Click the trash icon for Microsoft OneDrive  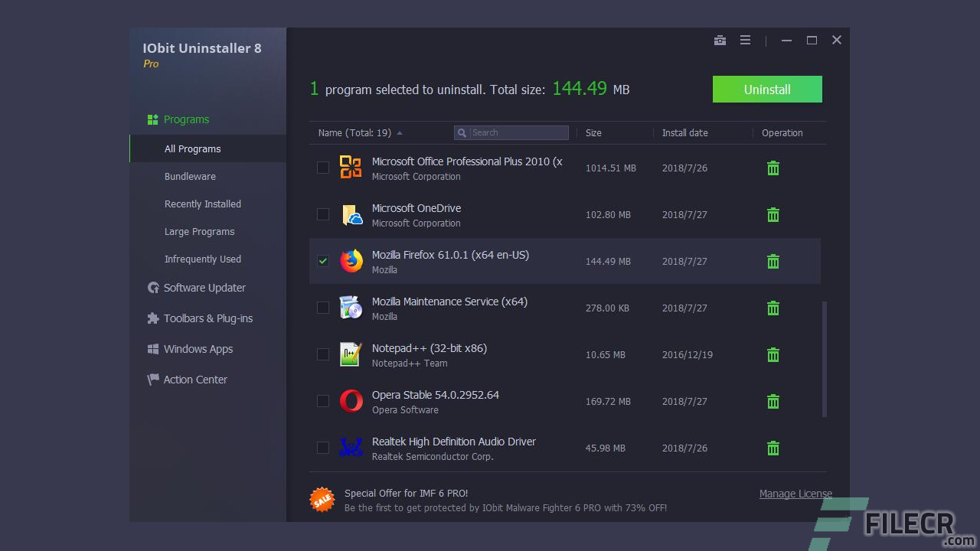point(773,215)
